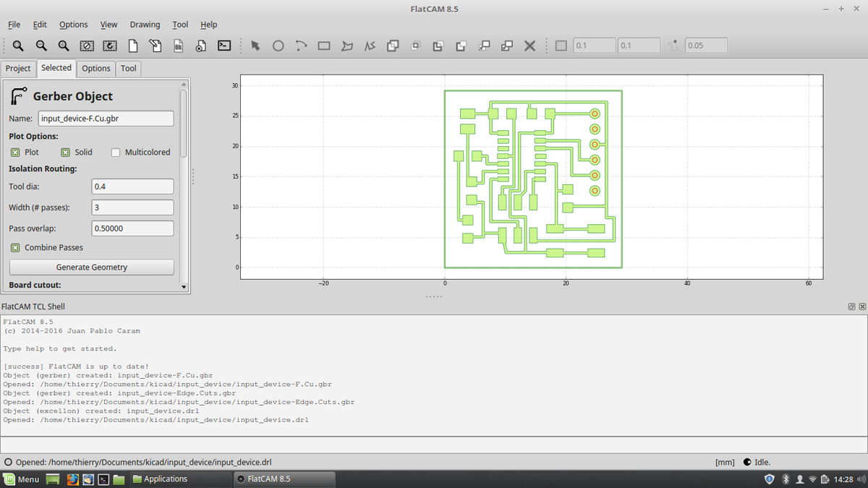
Task: Toggle the Combine Passes checkbox
Action: pos(15,247)
